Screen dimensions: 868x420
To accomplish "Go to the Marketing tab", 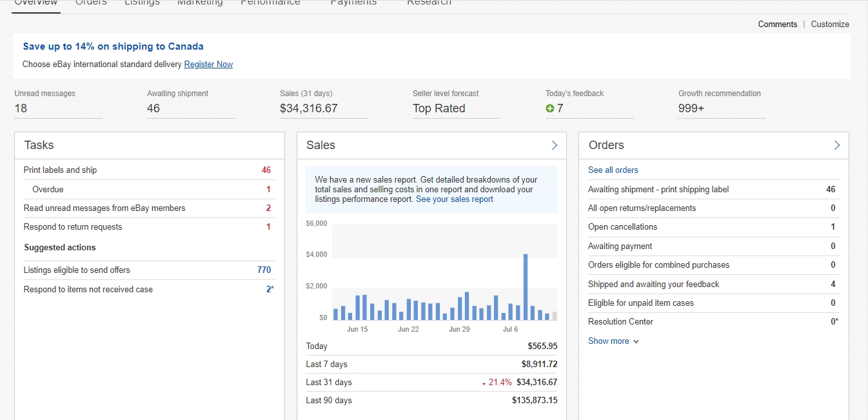I will [x=200, y=3].
